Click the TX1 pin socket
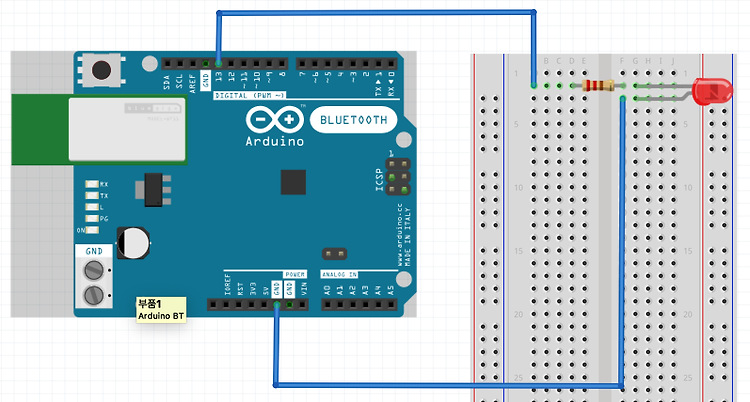 [x=378, y=64]
